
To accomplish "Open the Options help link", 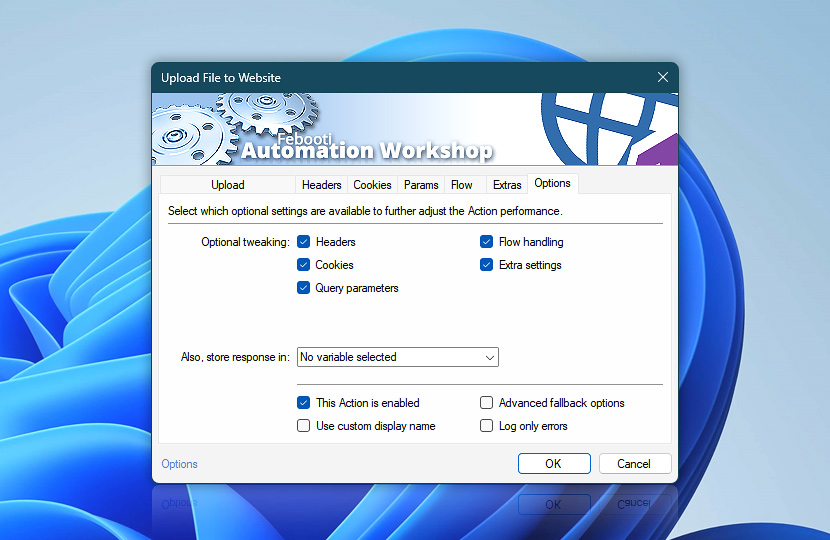I will tap(179, 464).
